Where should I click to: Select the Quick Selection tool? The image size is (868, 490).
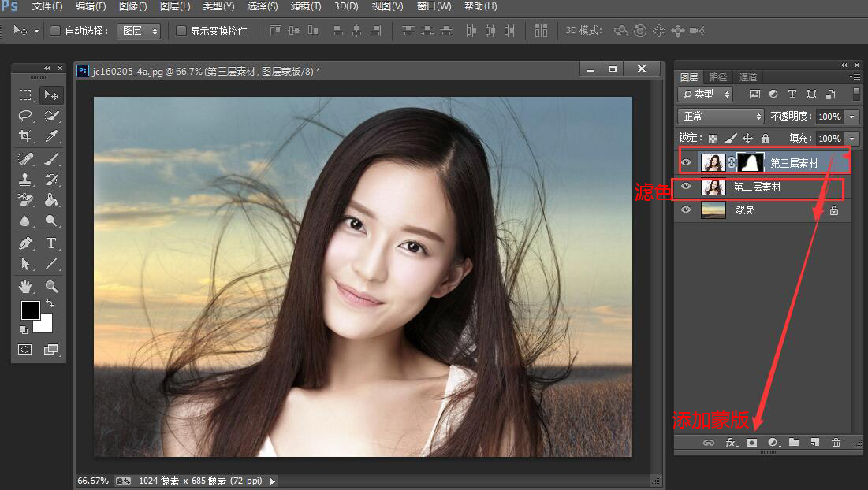(51, 116)
